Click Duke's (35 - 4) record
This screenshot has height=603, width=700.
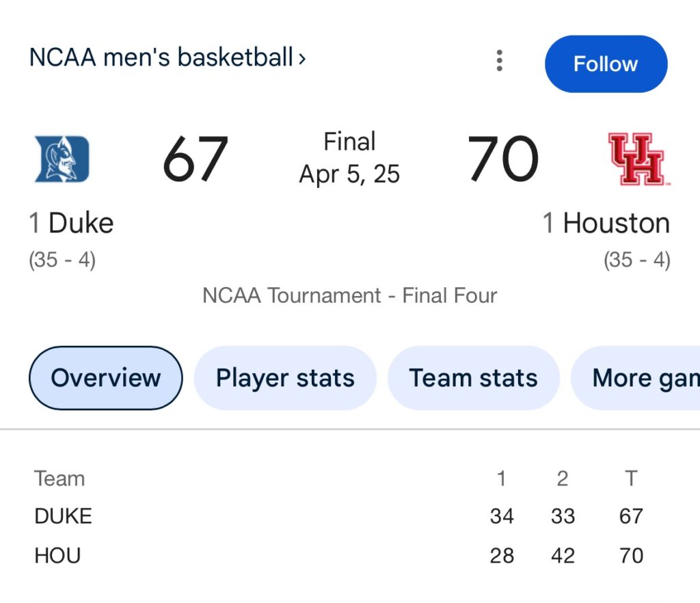[x=62, y=260]
